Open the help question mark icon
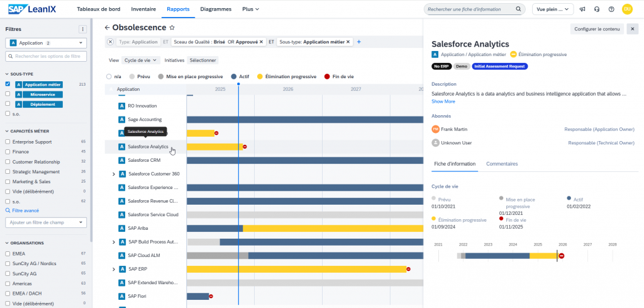The height and width of the screenshot is (308, 644). point(611,9)
